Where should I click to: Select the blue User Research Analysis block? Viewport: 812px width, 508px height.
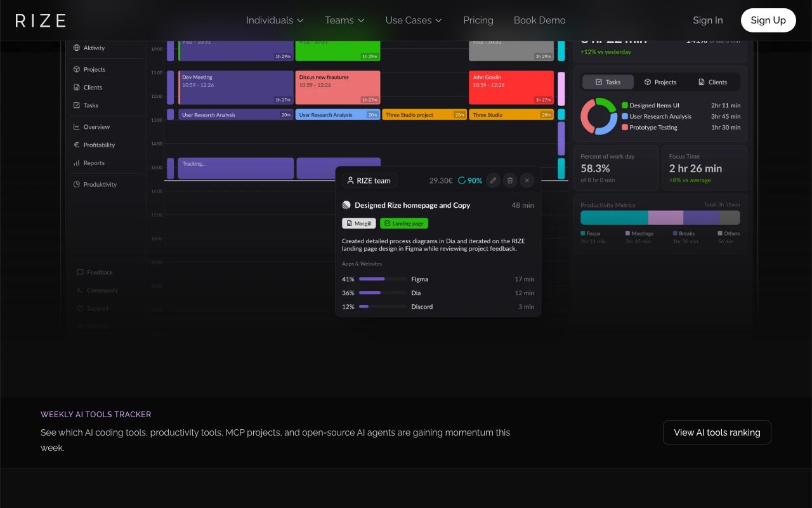pos(338,115)
